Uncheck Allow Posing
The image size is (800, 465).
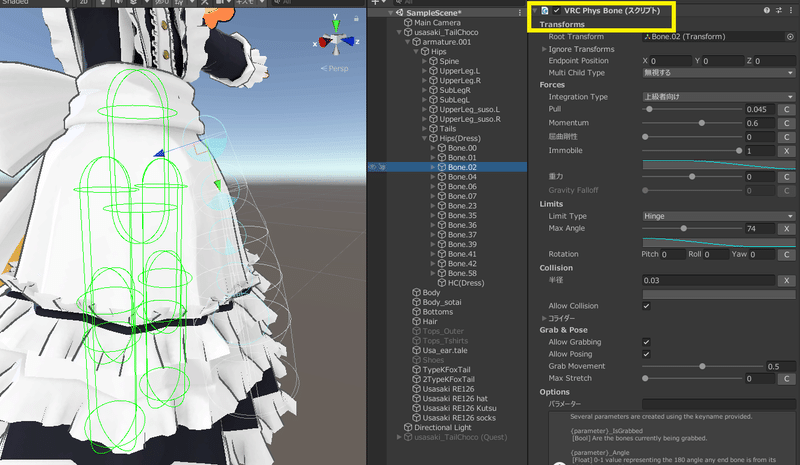646,354
